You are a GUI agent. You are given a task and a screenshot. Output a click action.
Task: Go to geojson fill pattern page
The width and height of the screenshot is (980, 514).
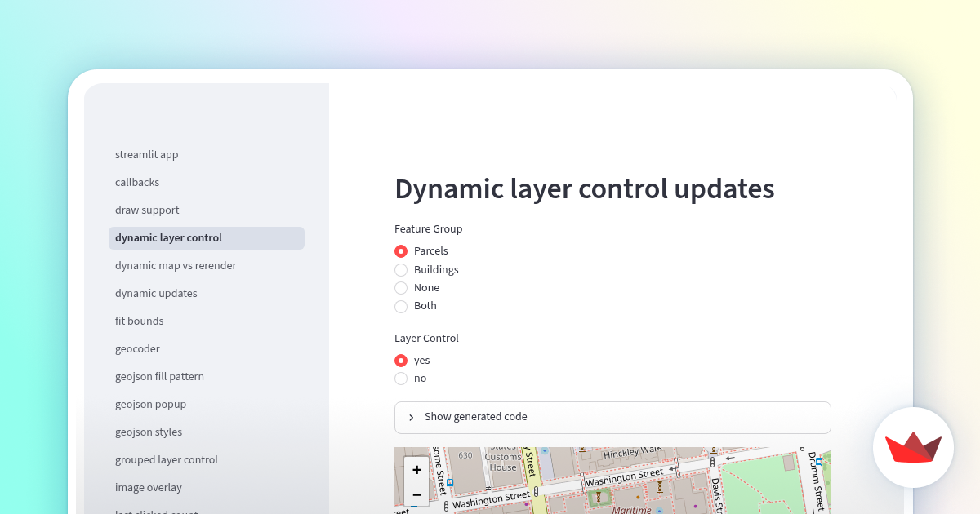tap(207, 377)
